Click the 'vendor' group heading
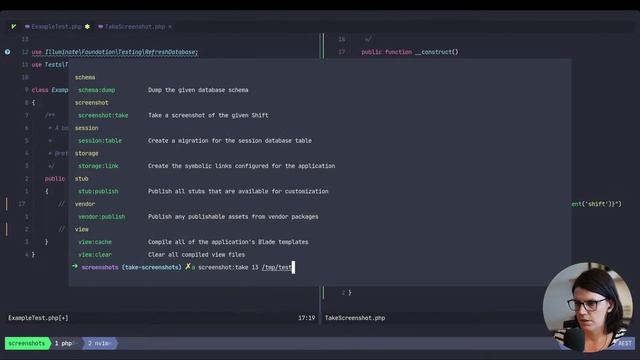The width and height of the screenshot is (640, 360). 85,204
